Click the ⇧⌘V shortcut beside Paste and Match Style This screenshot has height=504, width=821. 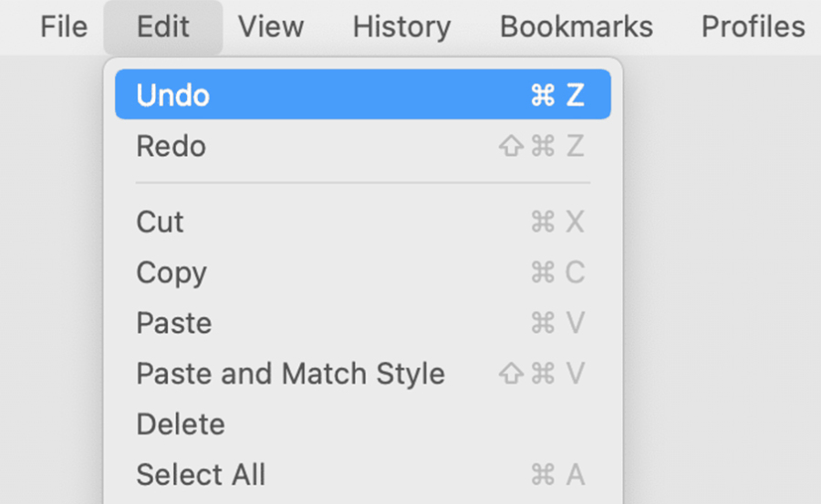click(541, 373)
